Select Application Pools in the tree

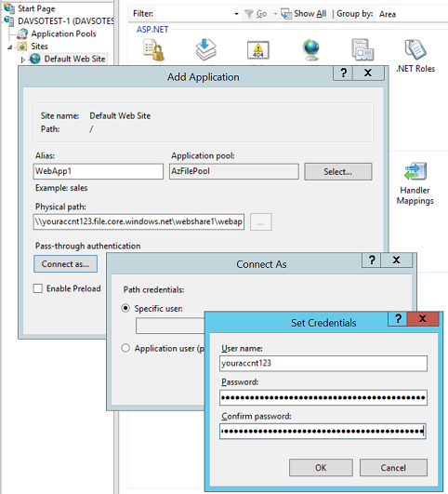pos(63,33)
